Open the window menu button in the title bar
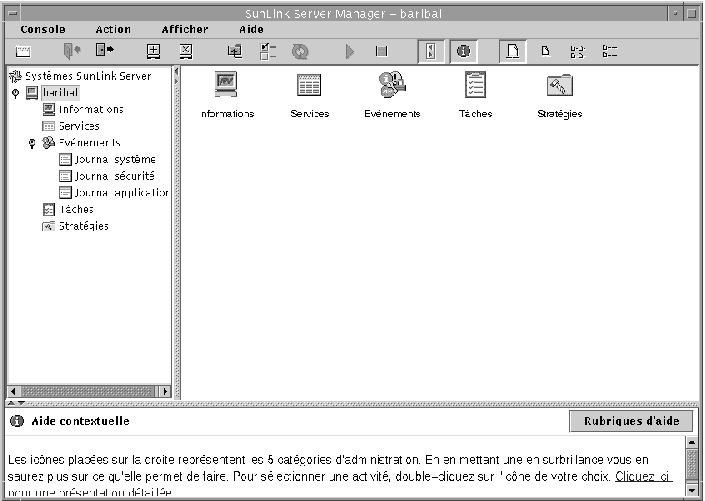The image size is (705, 501). pos(13,13)
